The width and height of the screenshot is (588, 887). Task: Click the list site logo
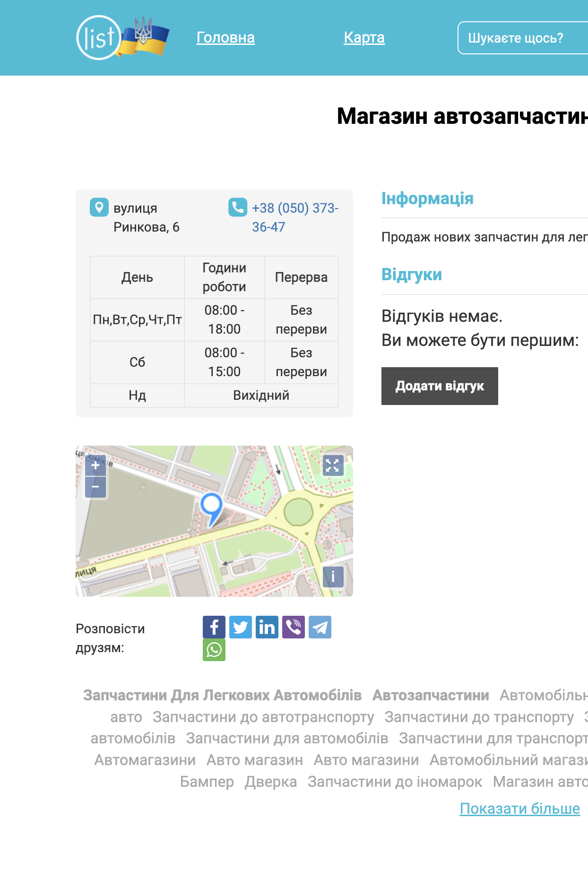point(99,37)
